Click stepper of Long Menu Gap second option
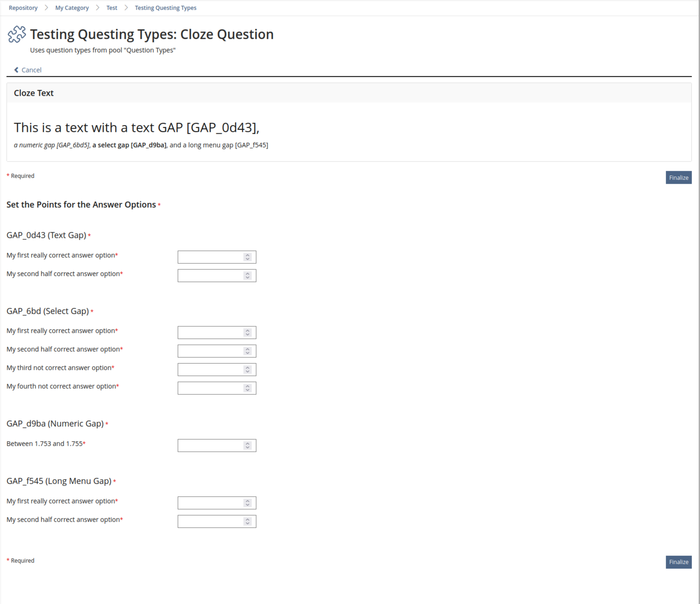The image size is (700, 604). 247,522
